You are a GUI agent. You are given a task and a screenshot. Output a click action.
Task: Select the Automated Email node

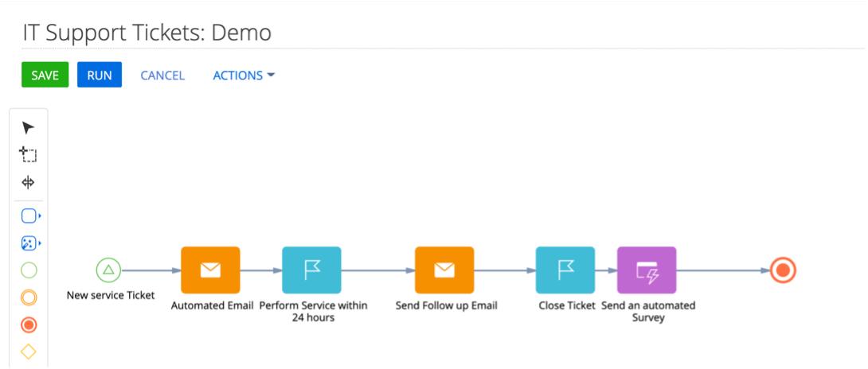tap(210, 270)
